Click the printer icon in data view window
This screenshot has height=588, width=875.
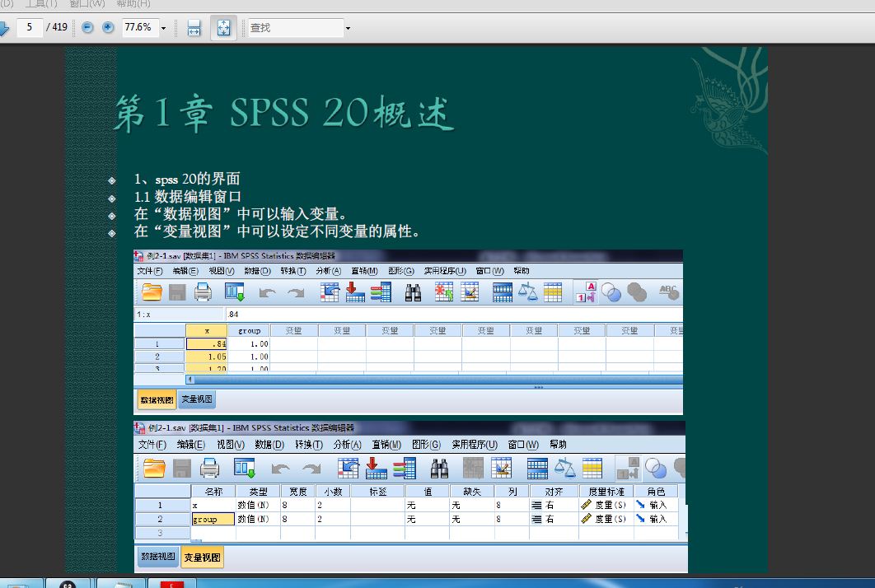203,292
